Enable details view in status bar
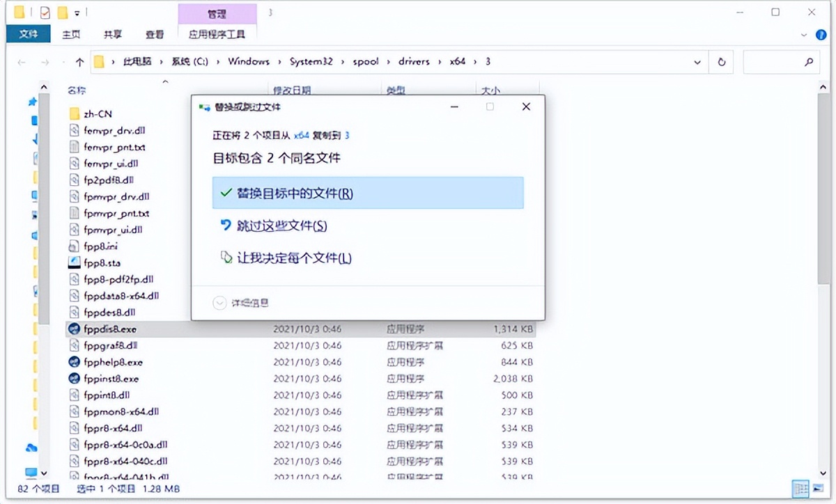Image resolution: width=836 pixels, height=504 pixels. (x=801, y=489)
